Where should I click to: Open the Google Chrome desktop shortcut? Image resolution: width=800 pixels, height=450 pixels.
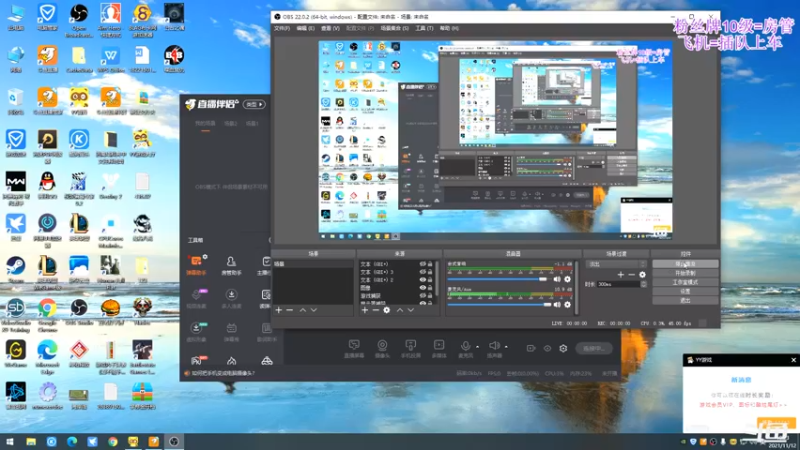pyautogui.click(x=47, y=312)
